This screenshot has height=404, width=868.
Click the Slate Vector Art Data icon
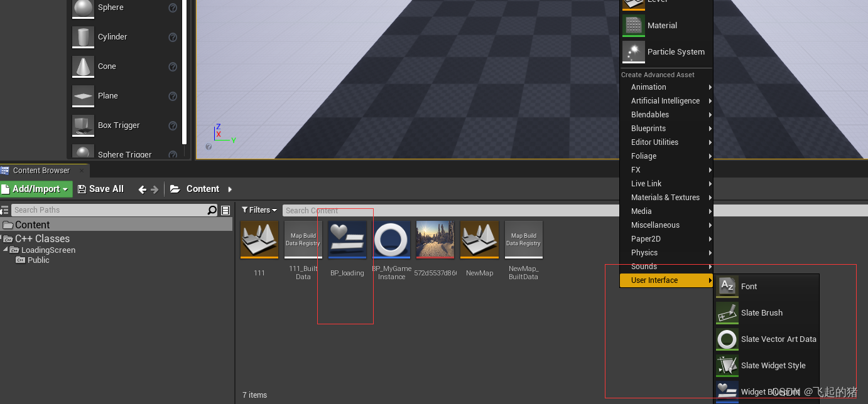(x=727, y=339)
